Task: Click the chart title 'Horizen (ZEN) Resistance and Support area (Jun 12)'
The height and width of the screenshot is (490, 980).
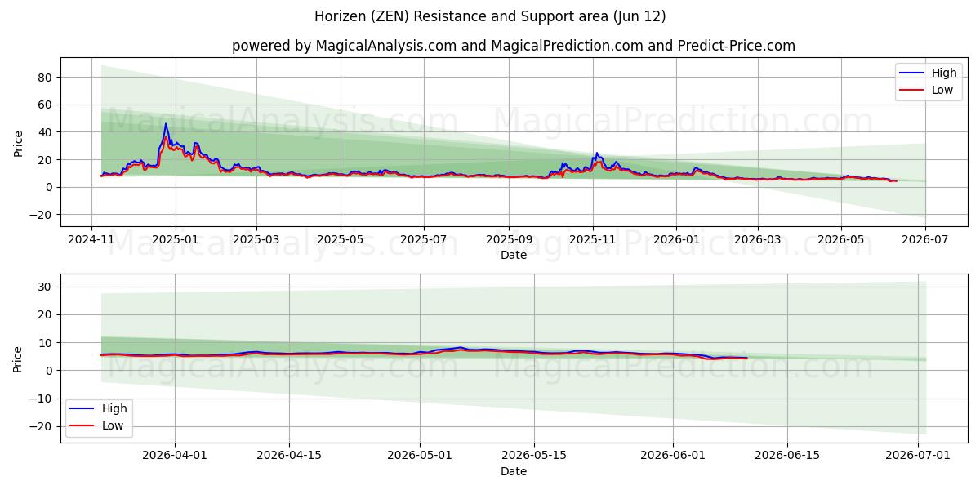Action: [490, 16]
